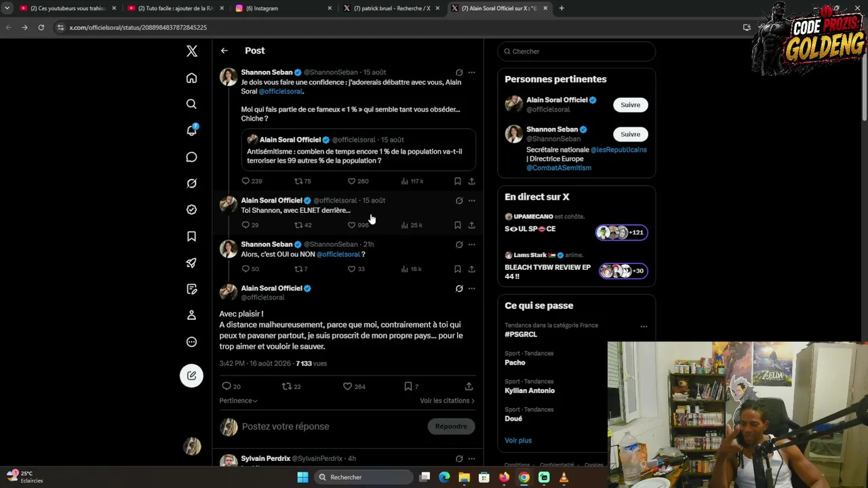Open the Articles note-with-pencil sidebar icon
The width and height of the screenshot is (868, 488).
[191, 289]
